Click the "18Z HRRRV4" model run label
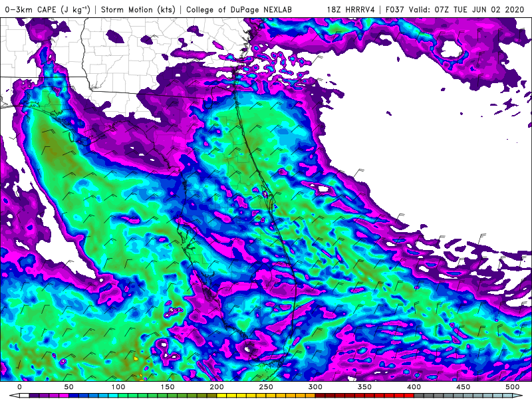The width and height of the screenshot is (532, 399). pos(351,9)
